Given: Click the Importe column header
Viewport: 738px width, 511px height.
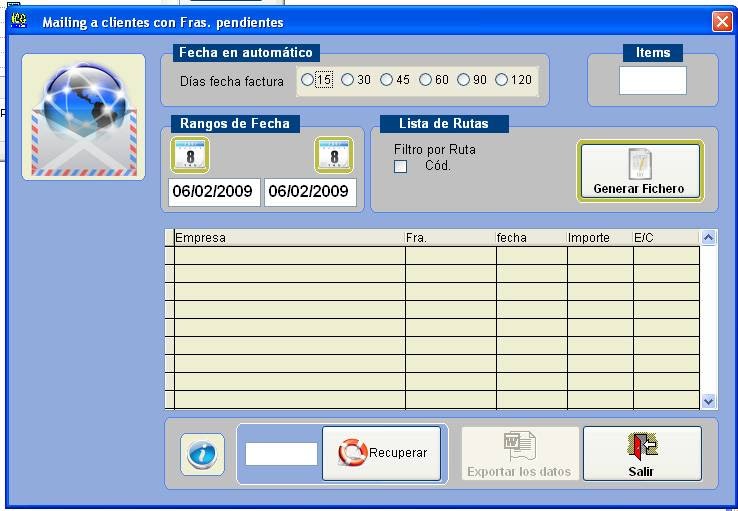Looking at the screenshot, I should tap(600, 238).
